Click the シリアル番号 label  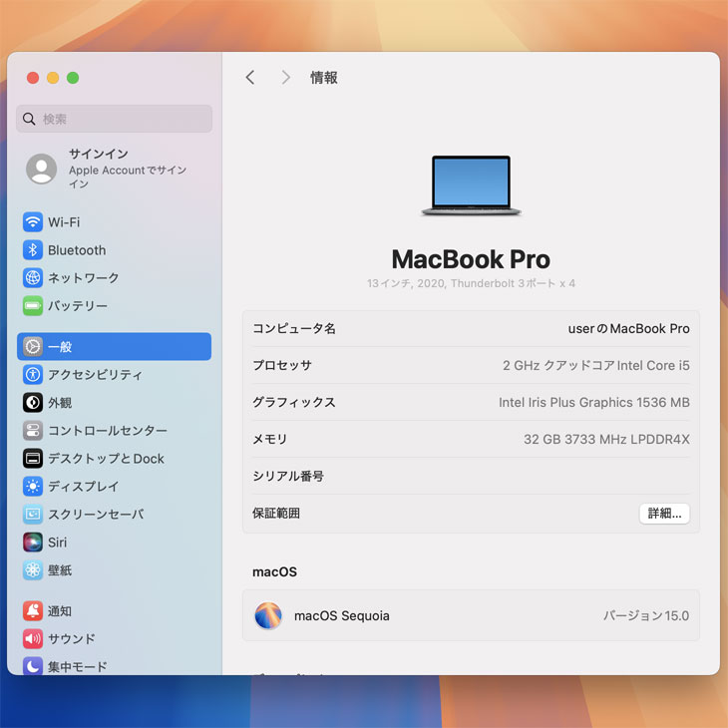(288, 476)
